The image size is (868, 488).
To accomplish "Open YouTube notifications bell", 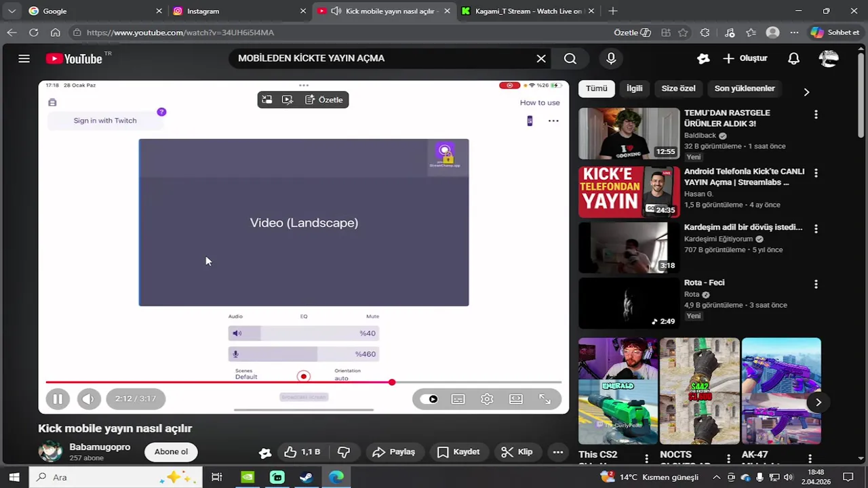I will pyautogui.click(x=793, y=58).
